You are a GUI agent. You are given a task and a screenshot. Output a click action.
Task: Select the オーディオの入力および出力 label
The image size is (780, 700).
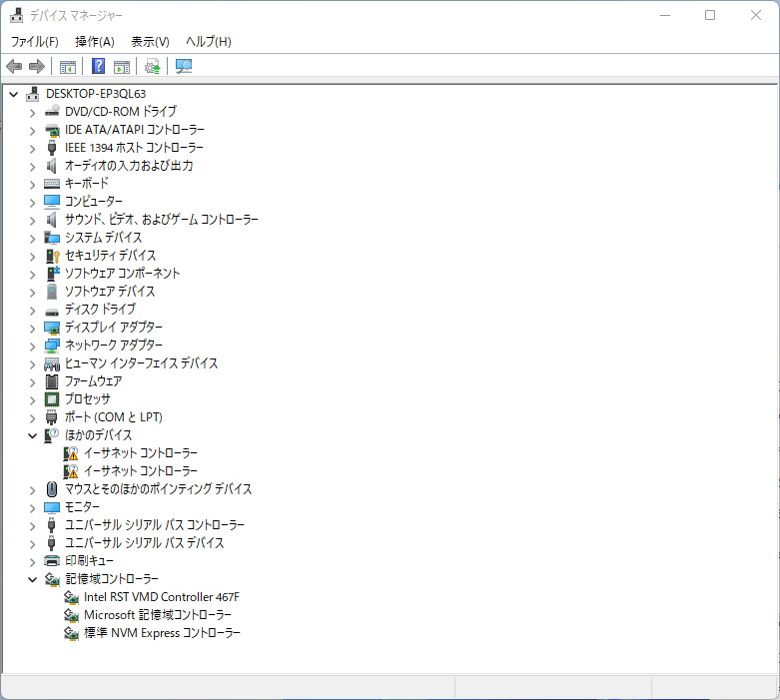(x=129, y=166)
